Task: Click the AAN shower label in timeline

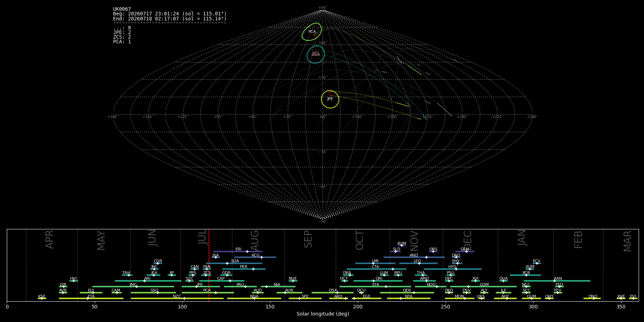Action: [558, 279]
